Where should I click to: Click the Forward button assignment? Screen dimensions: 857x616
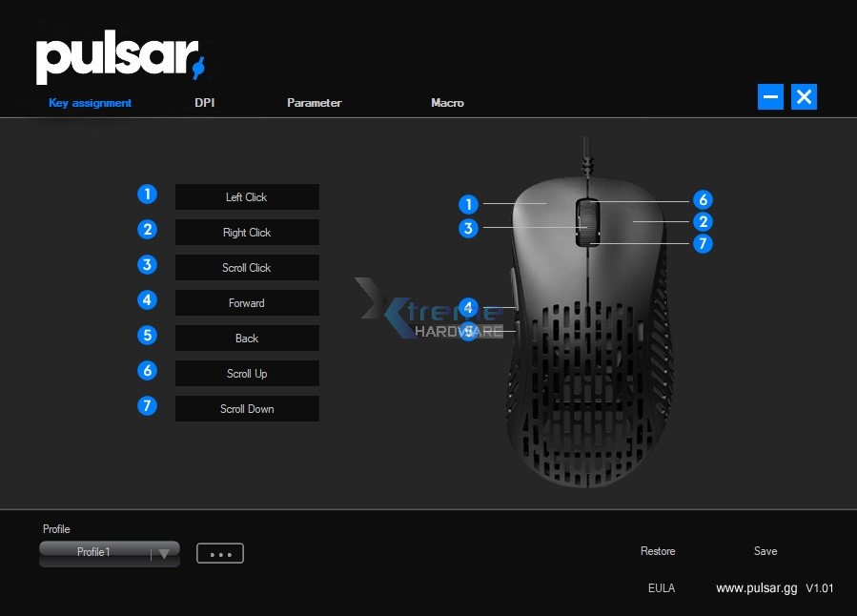coord(247,302)
